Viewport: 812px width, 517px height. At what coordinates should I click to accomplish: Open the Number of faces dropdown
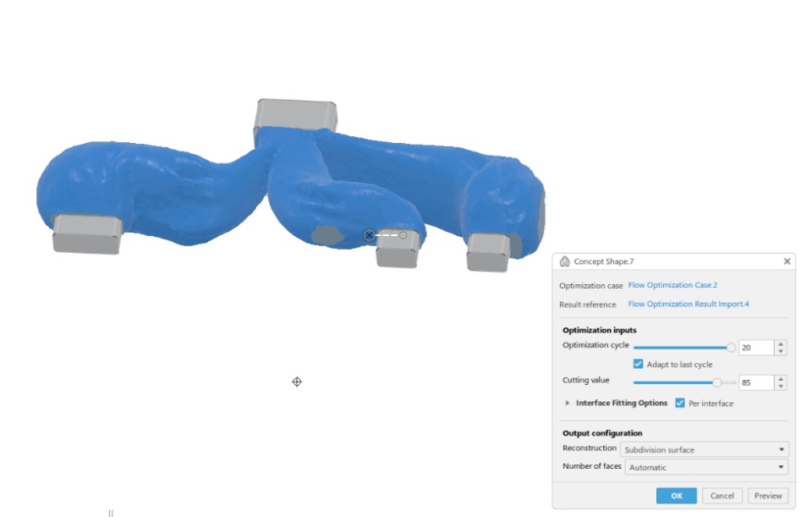pyautogui.click(x=707, y=467)
